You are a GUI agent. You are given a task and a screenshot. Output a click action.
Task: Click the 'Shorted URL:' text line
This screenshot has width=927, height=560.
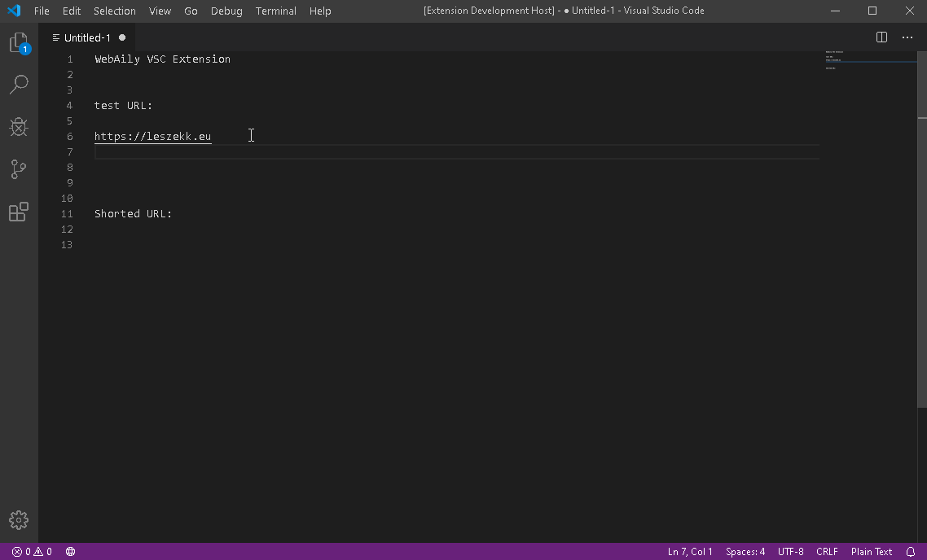point(133,214)
